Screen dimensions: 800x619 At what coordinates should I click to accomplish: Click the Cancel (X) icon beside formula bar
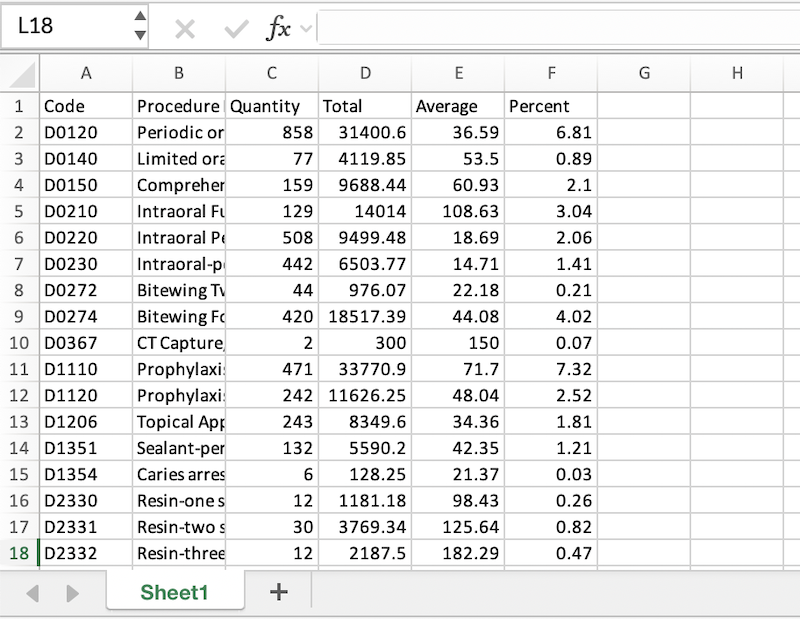point(184,27)
